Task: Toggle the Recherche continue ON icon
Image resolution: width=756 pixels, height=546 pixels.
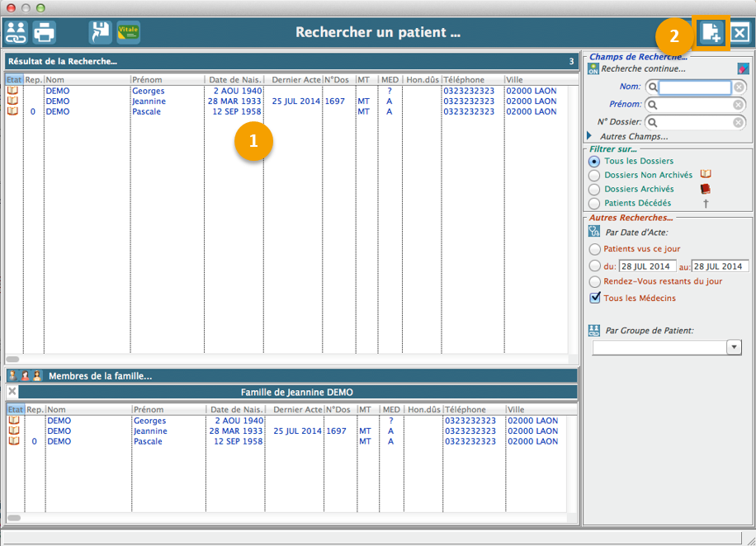Action: point(593,69)
